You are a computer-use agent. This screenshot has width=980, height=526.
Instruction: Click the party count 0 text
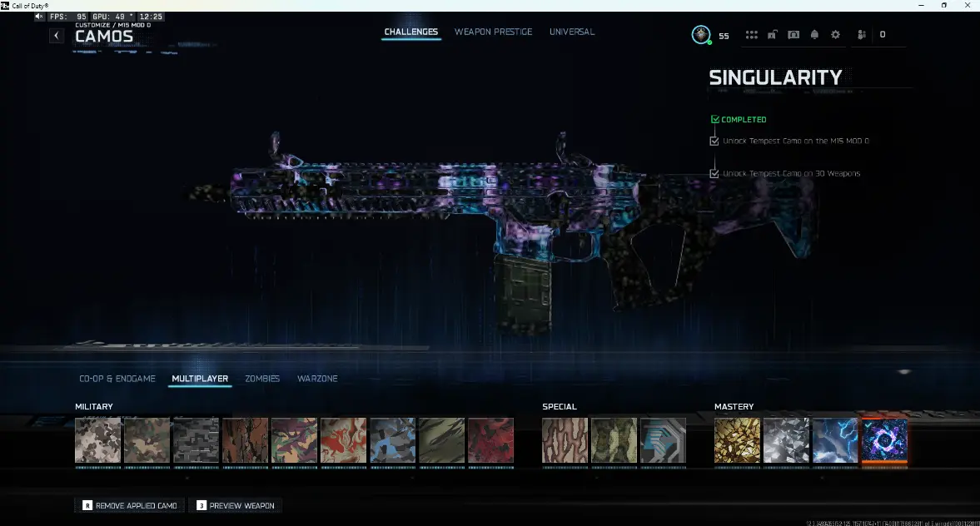883,35
